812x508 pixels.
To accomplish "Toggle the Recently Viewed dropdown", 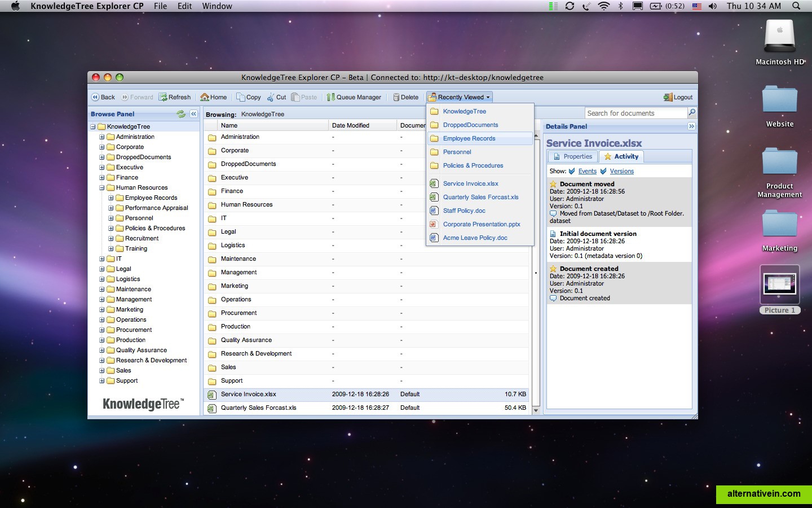I will pyautogui.click(x=460, y=97).
